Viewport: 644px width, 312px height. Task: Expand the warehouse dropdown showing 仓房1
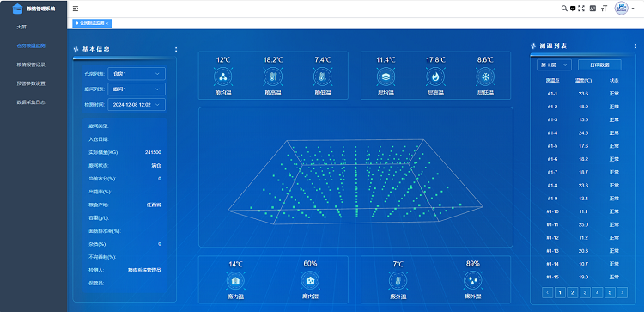pyautogui.click(x=137, y=74)
